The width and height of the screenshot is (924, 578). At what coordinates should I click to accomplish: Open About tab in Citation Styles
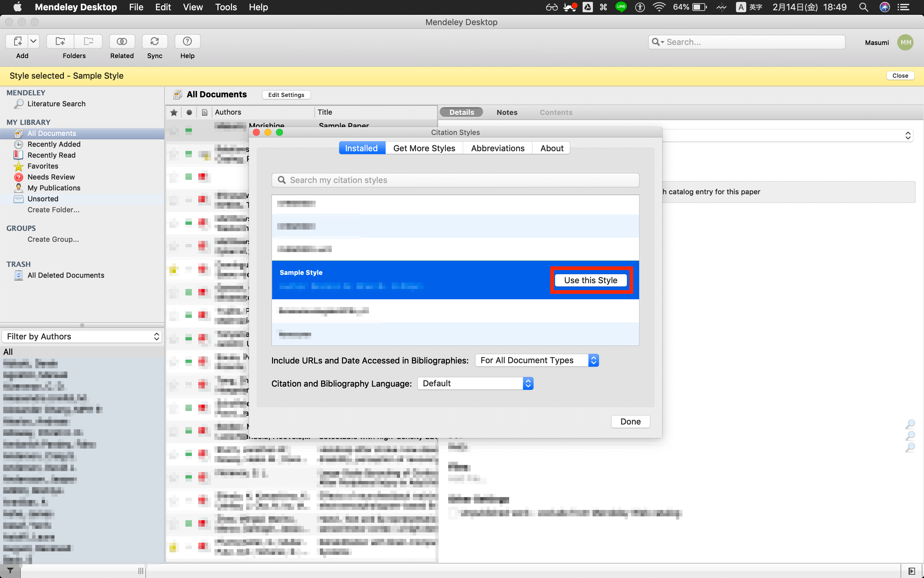(x=552, y=148)
